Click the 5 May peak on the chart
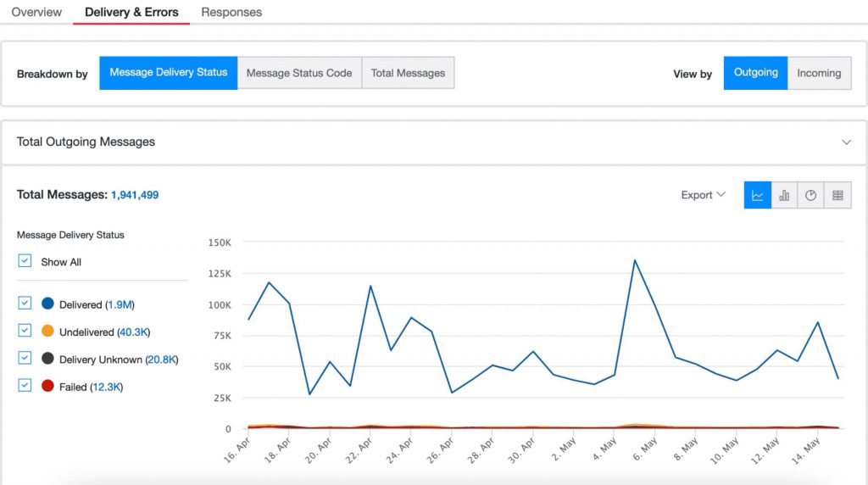Viewport: 868px width, 485px height. click(x=635, y=260)
